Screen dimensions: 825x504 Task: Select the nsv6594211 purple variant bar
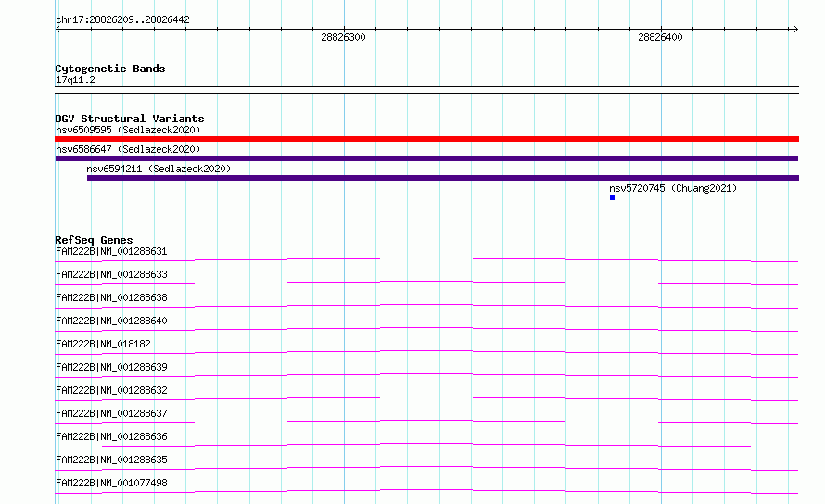(x=443, y=178)
